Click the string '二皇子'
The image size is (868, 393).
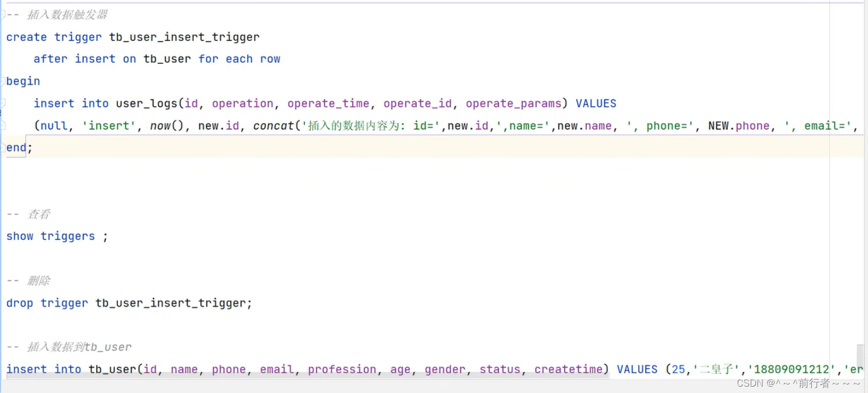click(x=716, y=369)
